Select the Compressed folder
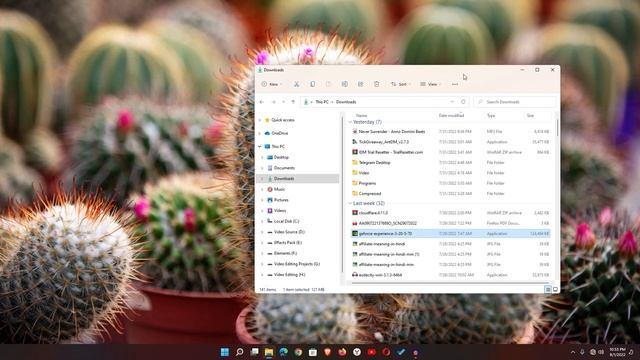This screenshot has height=360, width=640. (x=451, y=193)
